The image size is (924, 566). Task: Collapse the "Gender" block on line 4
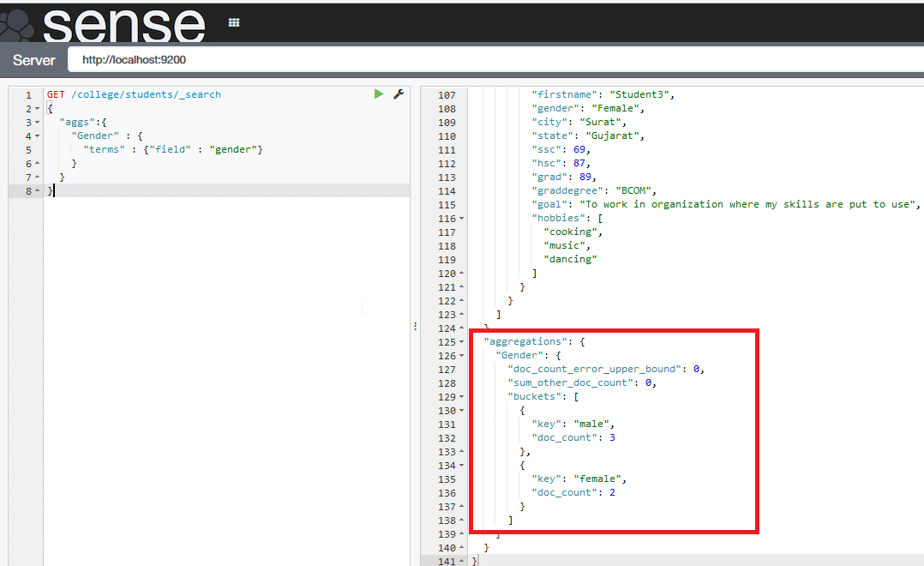coord(37,136)
